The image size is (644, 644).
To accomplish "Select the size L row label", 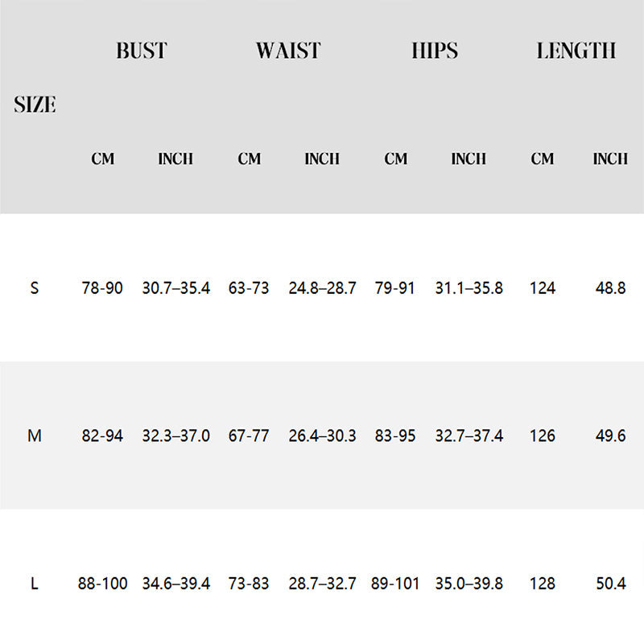I will [x=34, y=584].
